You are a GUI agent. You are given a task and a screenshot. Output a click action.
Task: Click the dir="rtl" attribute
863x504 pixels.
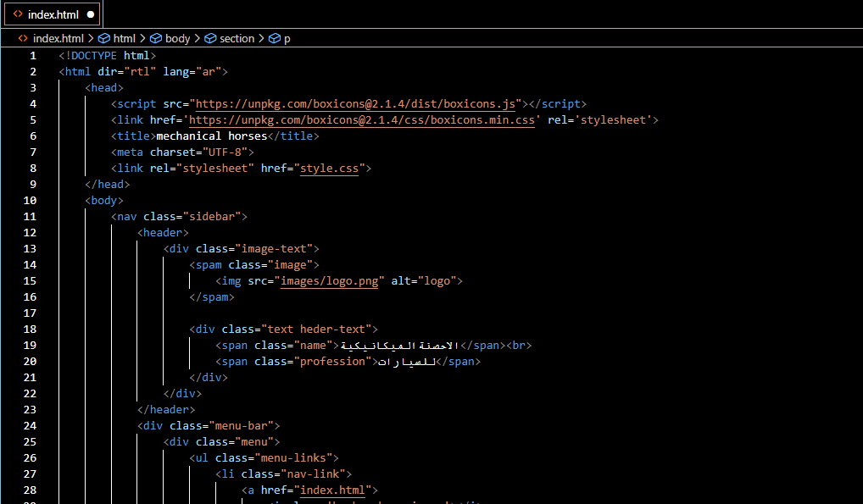pos(127,71)
